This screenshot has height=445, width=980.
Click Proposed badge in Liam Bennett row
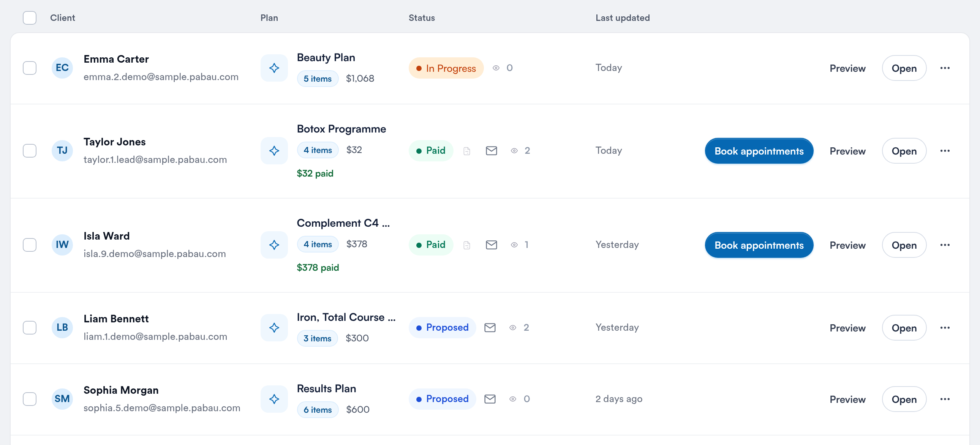click(443, 327)
